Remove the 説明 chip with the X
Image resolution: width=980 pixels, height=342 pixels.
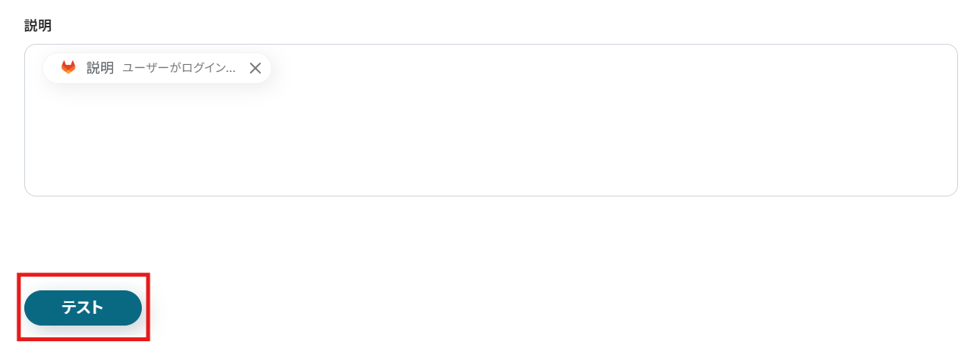point(255,68)
